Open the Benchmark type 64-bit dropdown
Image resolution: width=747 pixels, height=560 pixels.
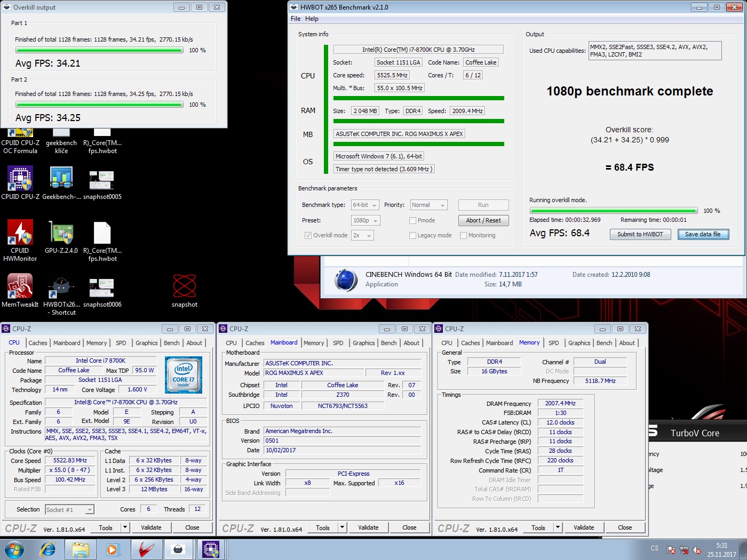pos(365,205)
